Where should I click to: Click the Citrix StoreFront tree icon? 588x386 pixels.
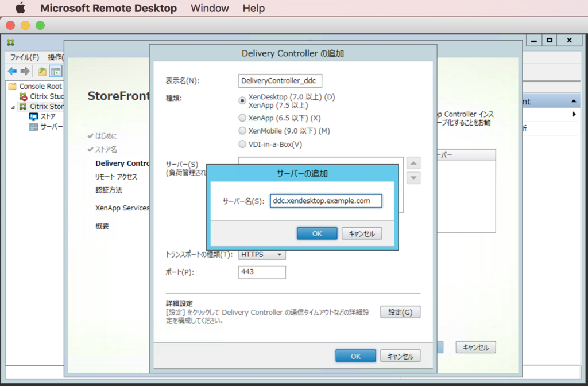(23, 107)
